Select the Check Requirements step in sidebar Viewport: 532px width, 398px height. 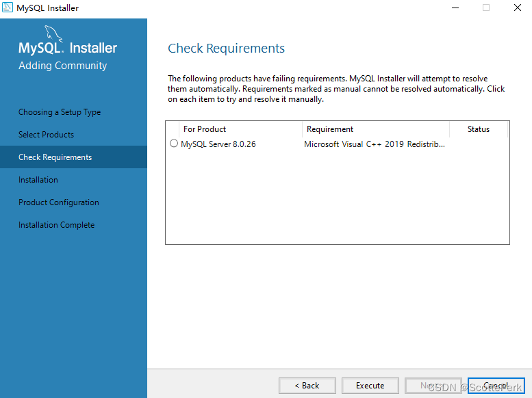74,157
